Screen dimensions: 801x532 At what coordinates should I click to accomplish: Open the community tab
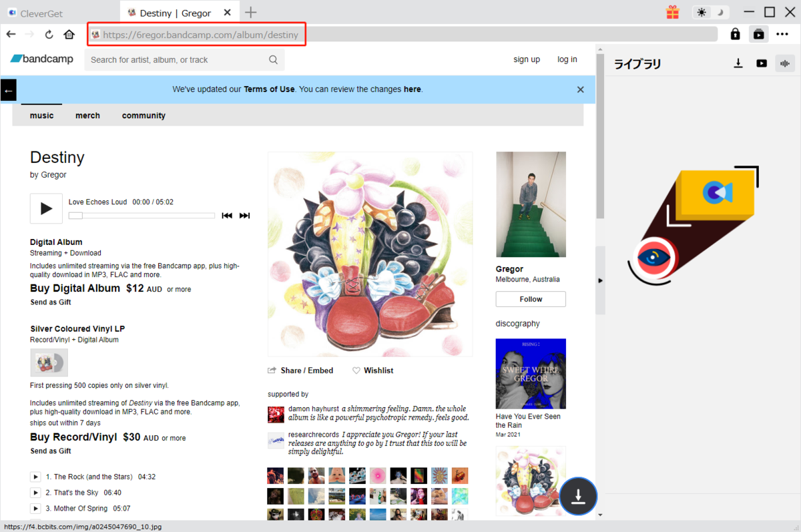click(x=144, y=115)
